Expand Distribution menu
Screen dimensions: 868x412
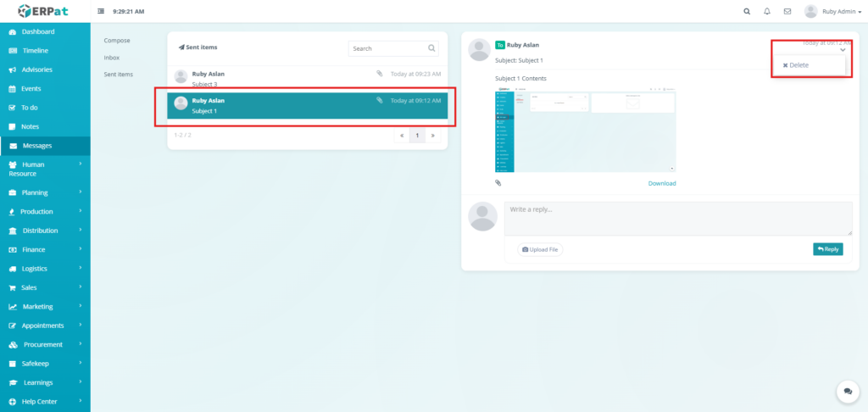tap(45, 231)
